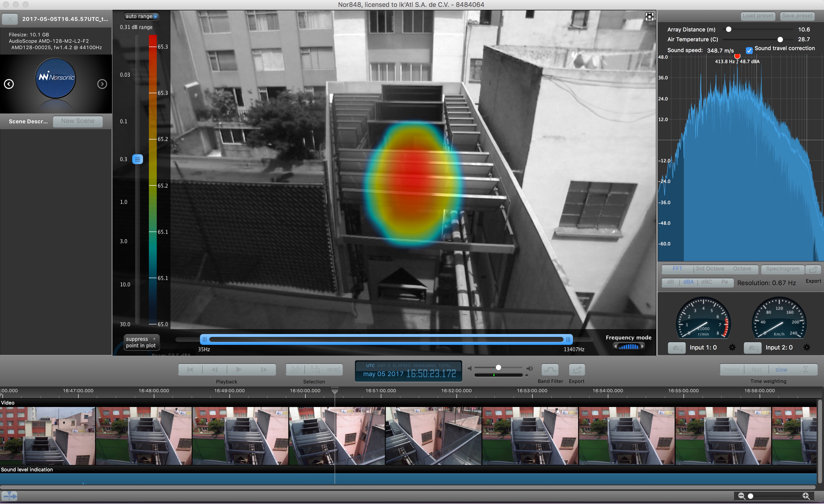Go to the previous scene using the left arrow

click(9, 84)
